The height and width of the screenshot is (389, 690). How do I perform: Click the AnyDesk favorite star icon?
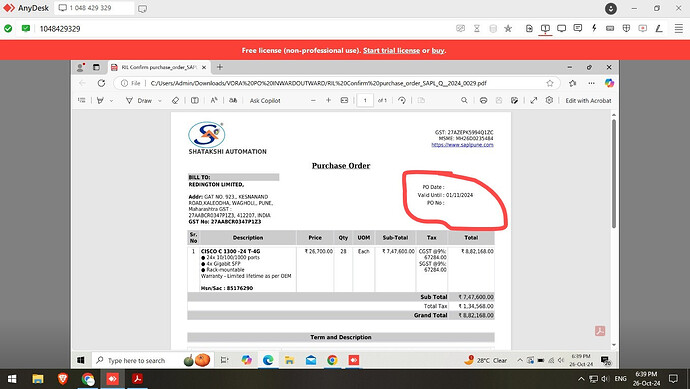pos(508,29)
